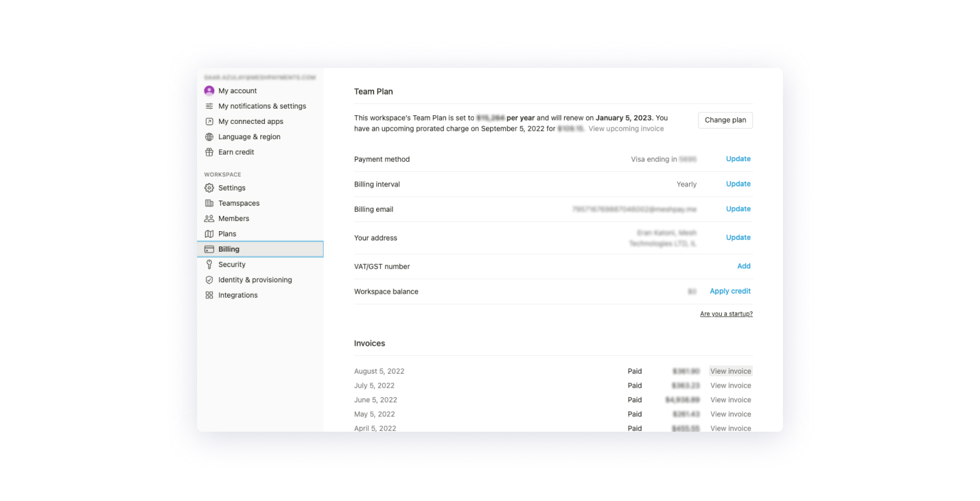View invoice for August 5, 2022
This screenshot has width=980, height=501.
730,371
